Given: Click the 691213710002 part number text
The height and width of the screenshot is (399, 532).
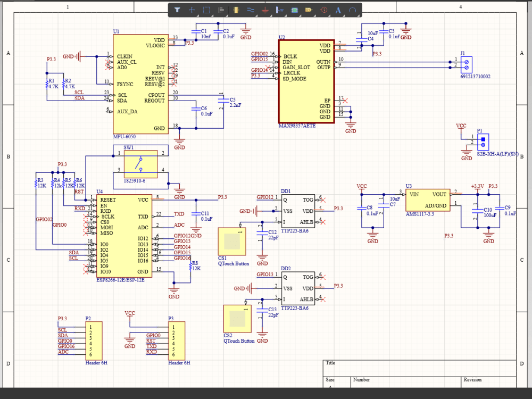Looking at the screenshot, I should [x=475, y=76].
